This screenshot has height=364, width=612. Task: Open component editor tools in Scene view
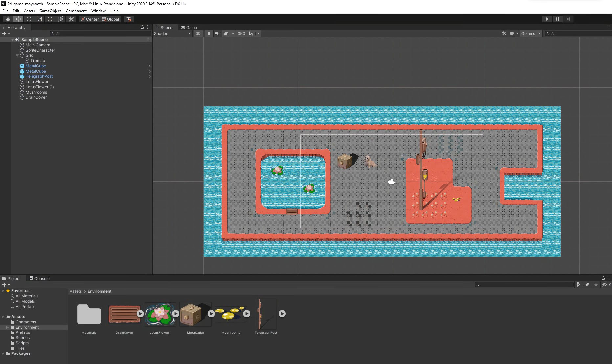[x=504, y=33]
